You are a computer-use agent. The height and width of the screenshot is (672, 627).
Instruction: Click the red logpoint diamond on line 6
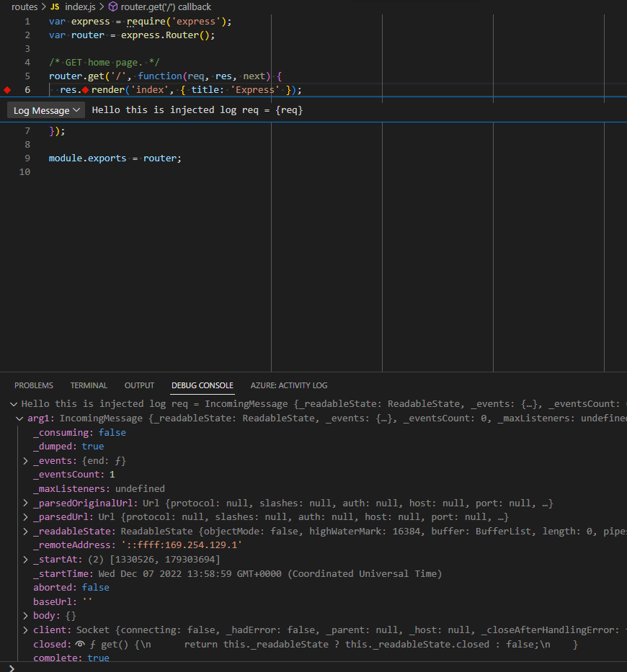[7, 89]
